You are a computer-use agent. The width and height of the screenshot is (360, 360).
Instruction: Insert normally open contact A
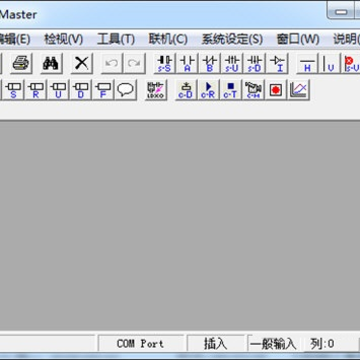pos(187,63)
